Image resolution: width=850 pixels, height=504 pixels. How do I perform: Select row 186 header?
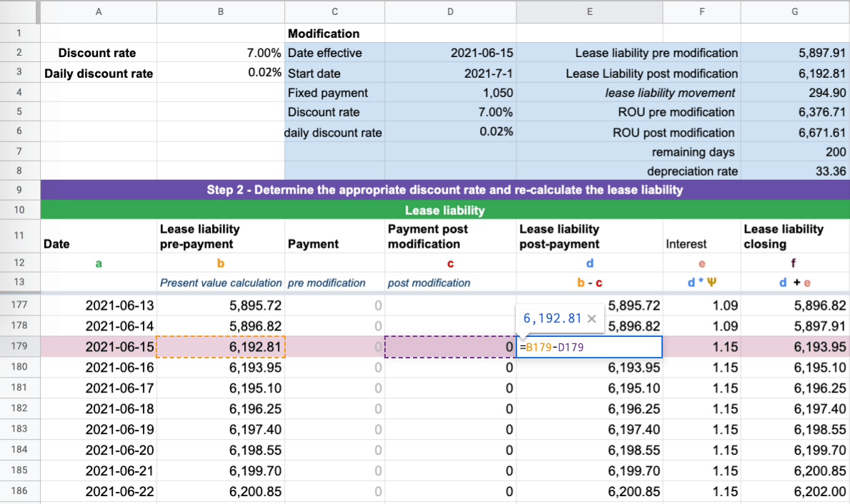[19, 491]
